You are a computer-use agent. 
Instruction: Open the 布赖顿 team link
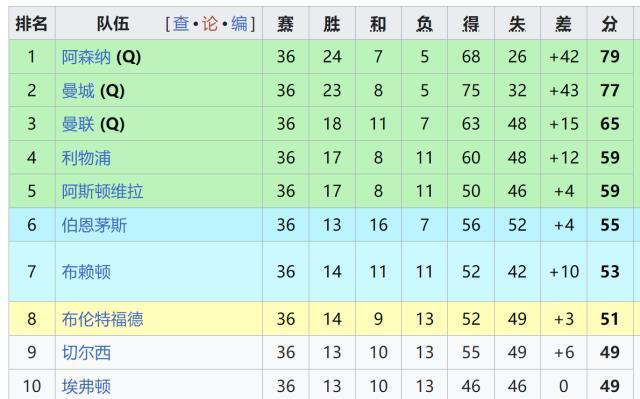coord(86,272)
